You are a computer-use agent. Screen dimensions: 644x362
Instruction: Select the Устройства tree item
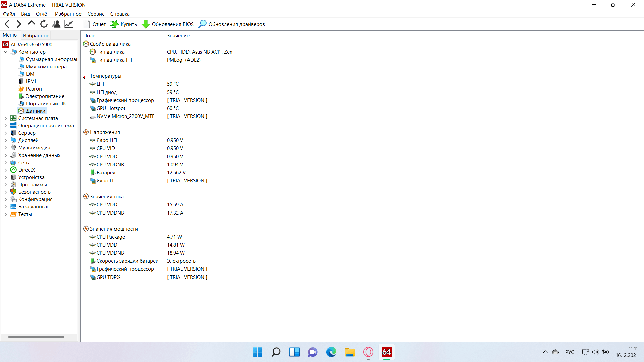[28, 177]
